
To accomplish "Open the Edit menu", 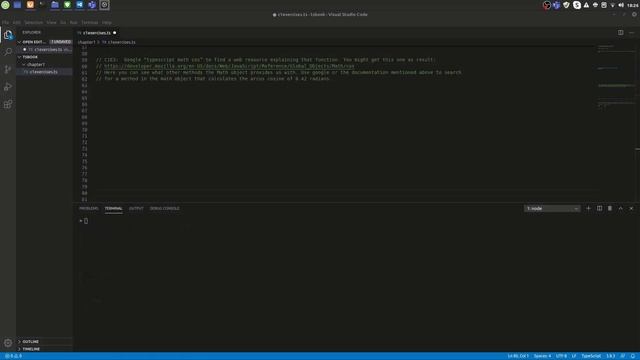I will click(x=16, y=23).
